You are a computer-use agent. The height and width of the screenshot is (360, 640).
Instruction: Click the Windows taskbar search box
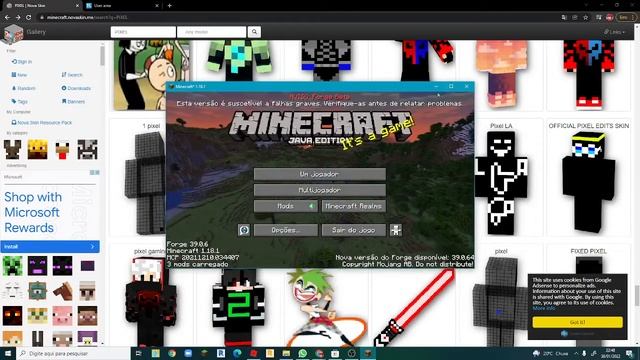[73, 353]
